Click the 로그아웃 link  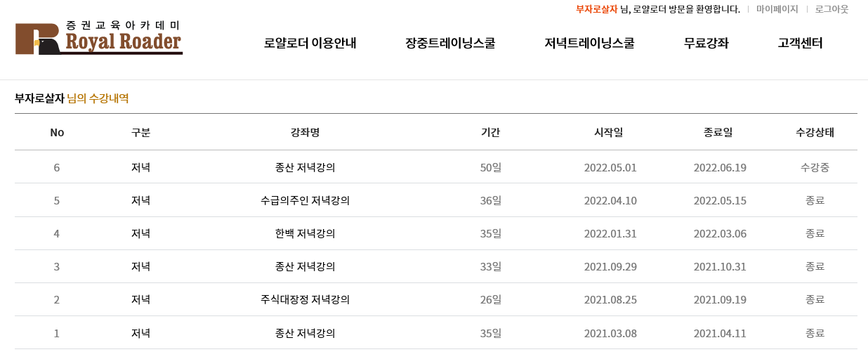(x=831, y=9)
